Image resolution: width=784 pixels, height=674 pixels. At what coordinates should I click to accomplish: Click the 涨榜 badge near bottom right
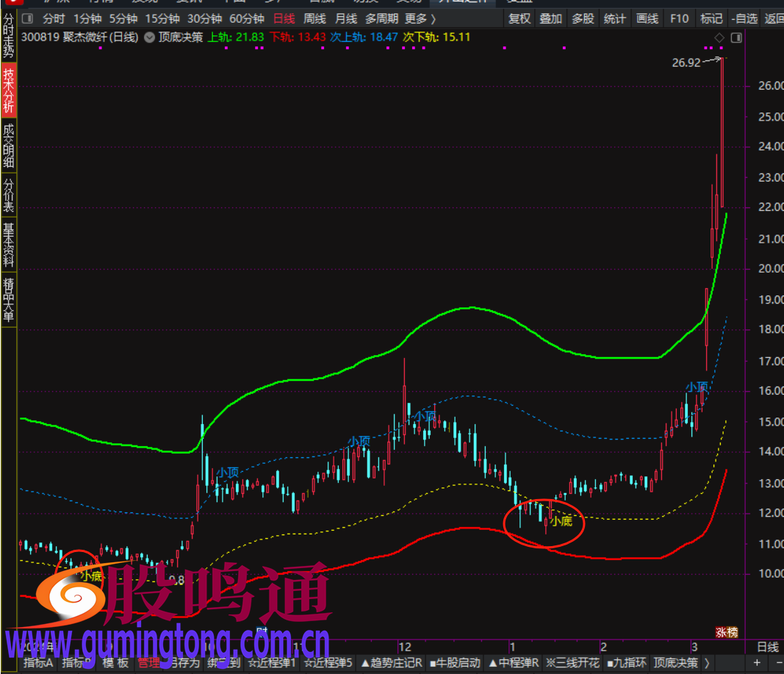(727, 632)
